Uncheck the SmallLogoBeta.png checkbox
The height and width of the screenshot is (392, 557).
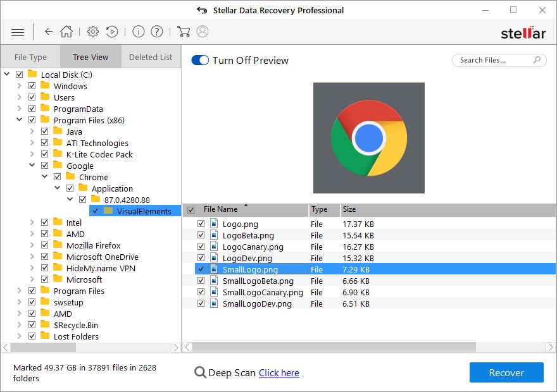pos(201,281)
